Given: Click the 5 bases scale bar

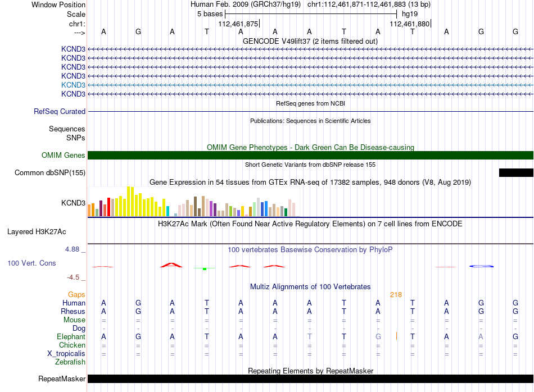Looking at the screenshot, I should (x=311, y=14).
